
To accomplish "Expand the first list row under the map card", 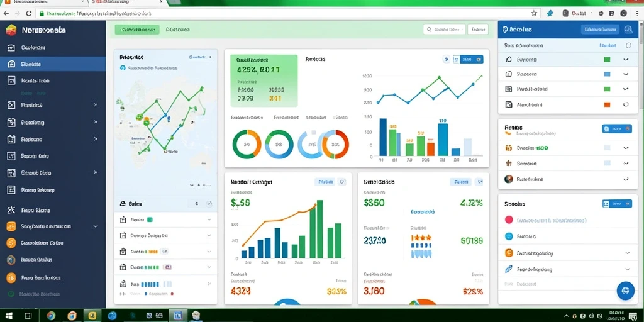I will click(x=165, y=219).
